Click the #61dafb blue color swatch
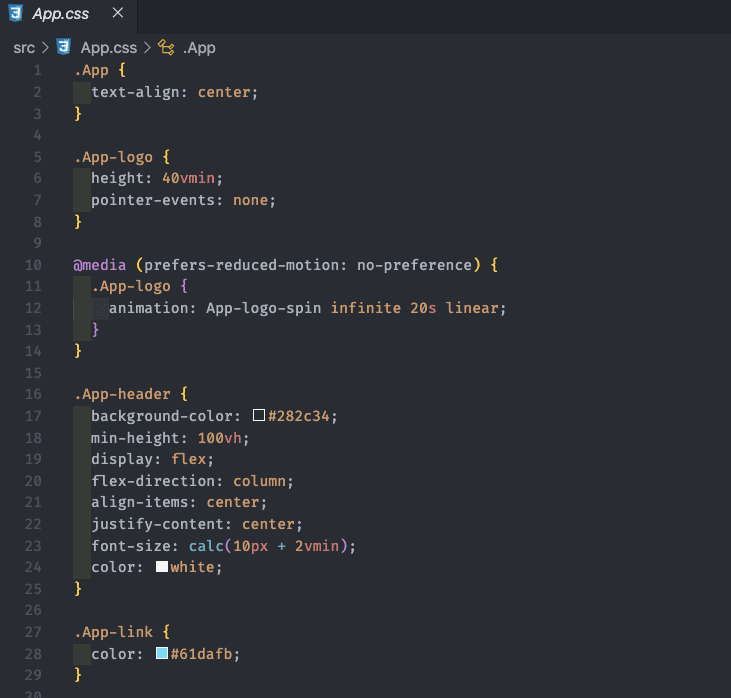This screenshot has width=731, height=698. point(161,654)
